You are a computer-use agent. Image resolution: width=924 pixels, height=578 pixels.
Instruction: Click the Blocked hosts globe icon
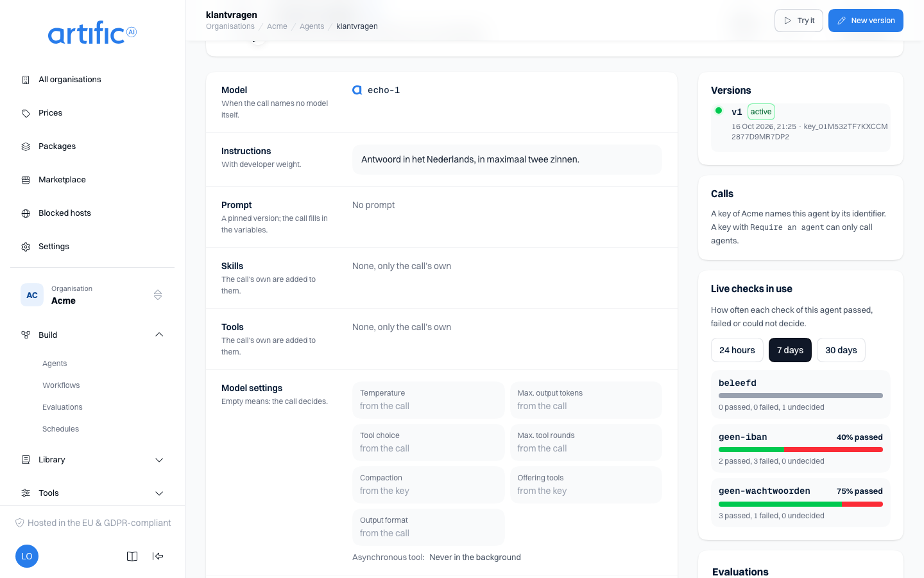(26, 213)
